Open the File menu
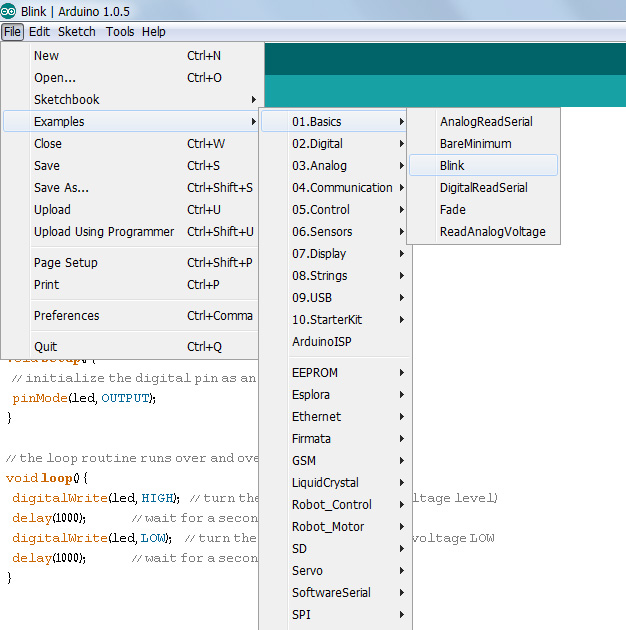Screen dimensions: 626x630 click(12, 32)
